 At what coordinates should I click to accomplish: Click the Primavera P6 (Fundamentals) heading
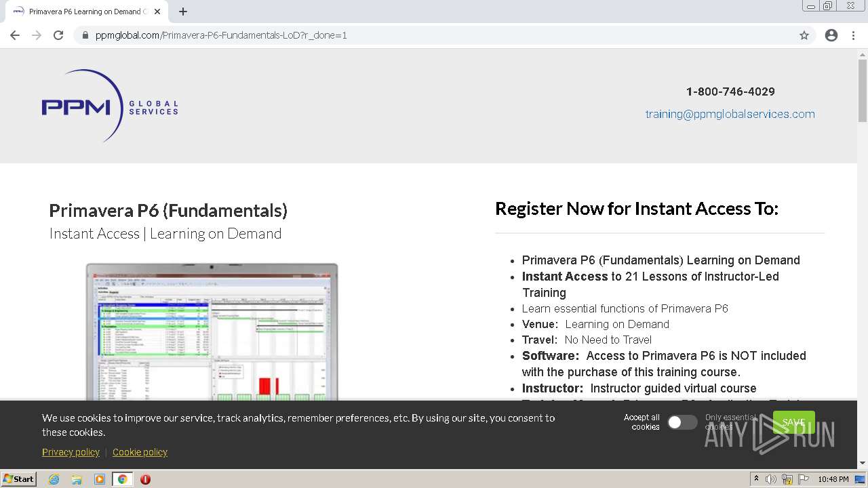[168, 210]
